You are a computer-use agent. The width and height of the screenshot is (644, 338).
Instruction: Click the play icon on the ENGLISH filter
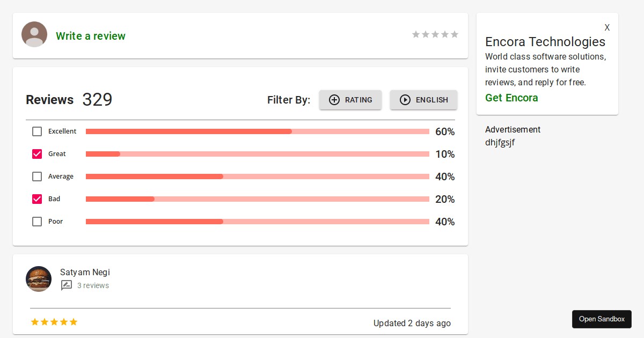pos(406,100)
